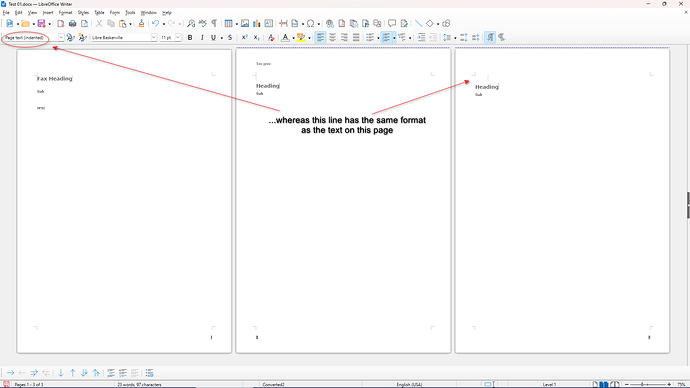Paste using the clipboard icon
The width and height of the screenshot is (690, 388).
pyautogui.click(x=123, y=23)
